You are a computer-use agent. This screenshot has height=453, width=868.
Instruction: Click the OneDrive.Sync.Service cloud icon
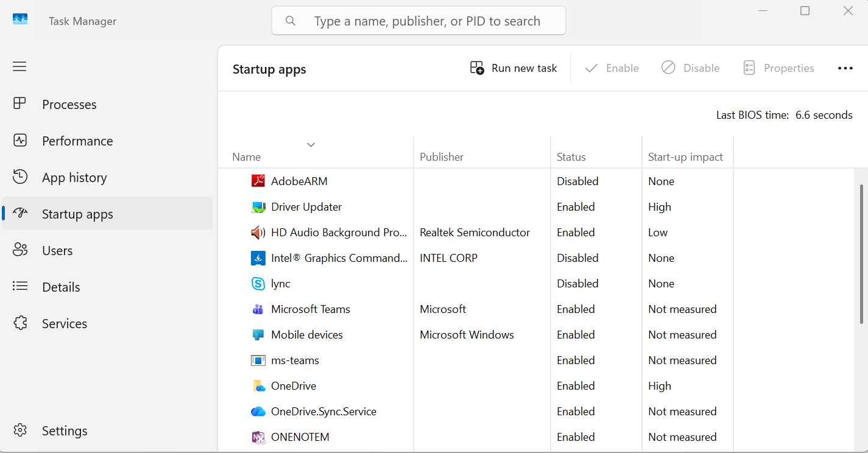pos(258,412)
